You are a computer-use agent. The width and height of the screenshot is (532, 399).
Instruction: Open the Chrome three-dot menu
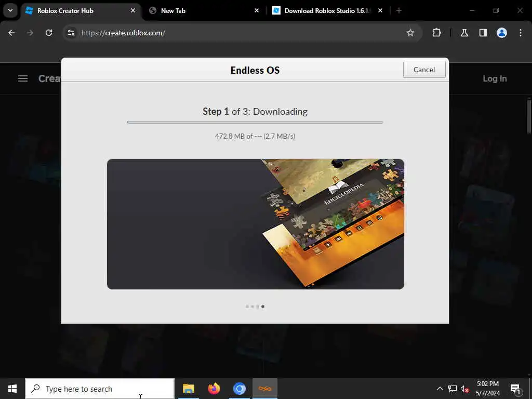(521, 33)
